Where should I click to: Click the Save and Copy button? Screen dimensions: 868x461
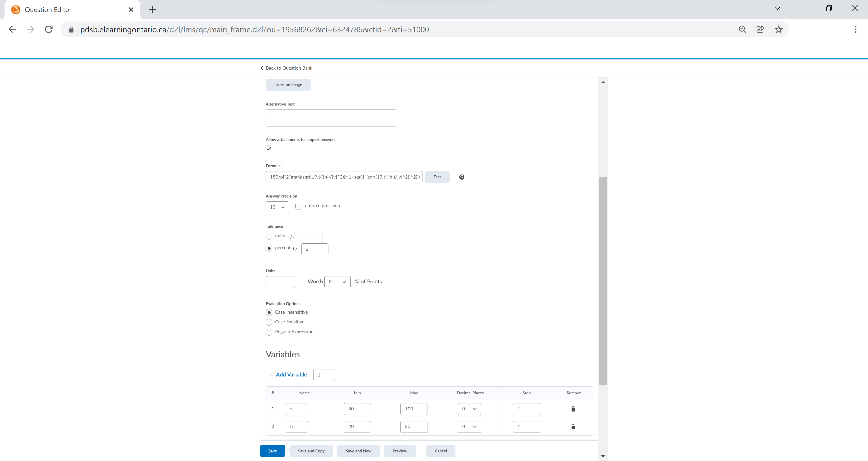[x=311, y=451]
